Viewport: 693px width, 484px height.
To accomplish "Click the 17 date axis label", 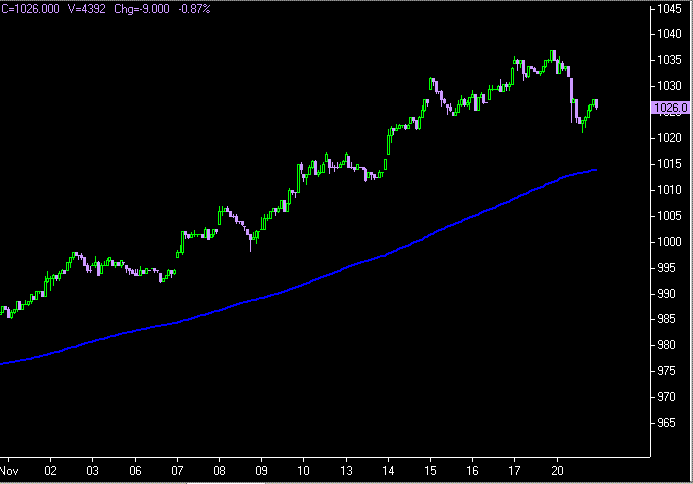I will coord(514,471).
